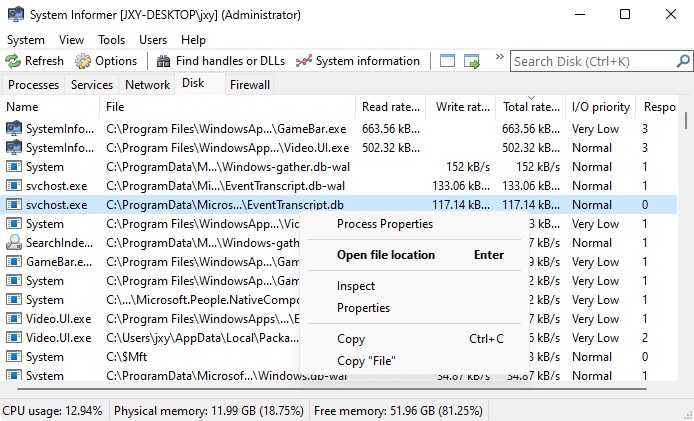This screenshot has width=694, height=421.
Task: Open Options via the gear icon
Action: click(83, 61)
